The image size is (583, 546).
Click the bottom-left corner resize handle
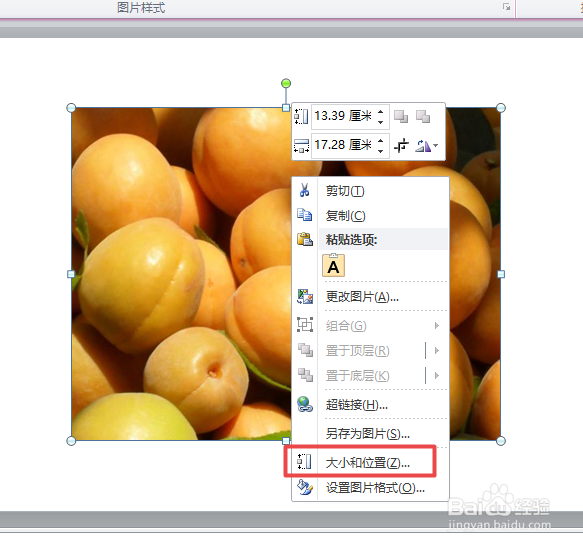71,441
